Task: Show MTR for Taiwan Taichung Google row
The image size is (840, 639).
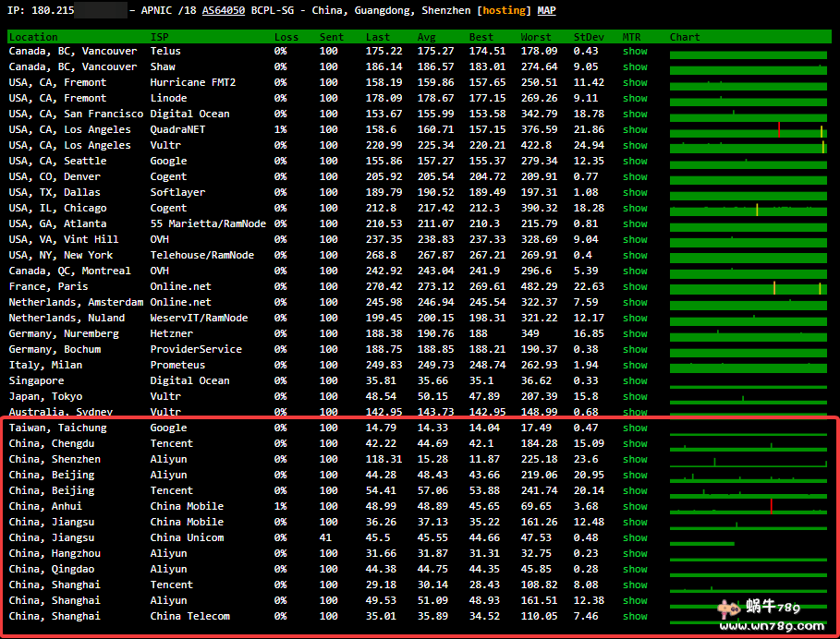Action: tap(635, 428)
